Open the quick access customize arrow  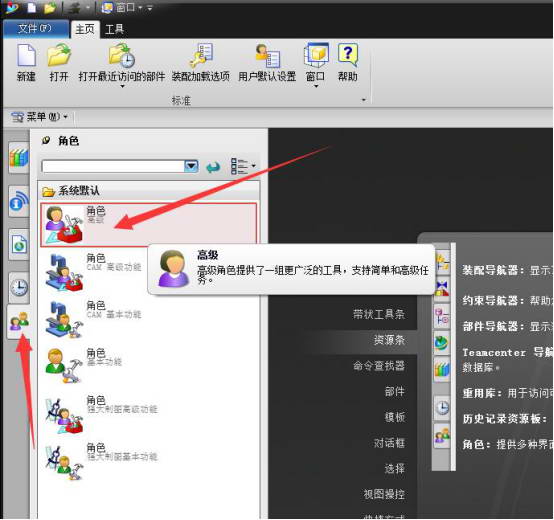coord(150,7)
